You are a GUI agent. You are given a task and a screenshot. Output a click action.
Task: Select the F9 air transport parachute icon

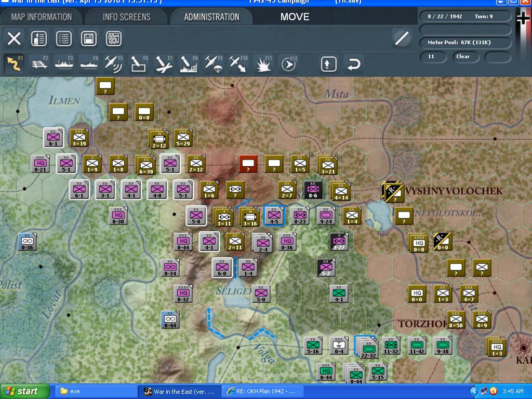pos(214,64)
